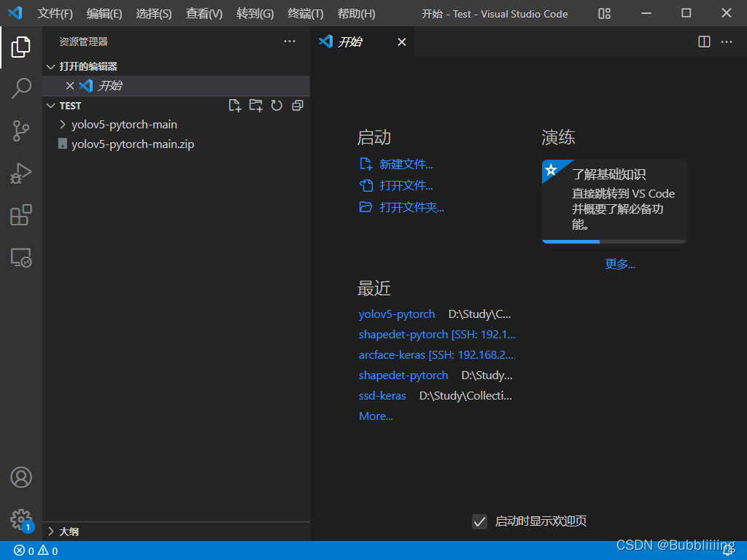
Task: Open the Accounts menu icon
Action: pos(21,477)
